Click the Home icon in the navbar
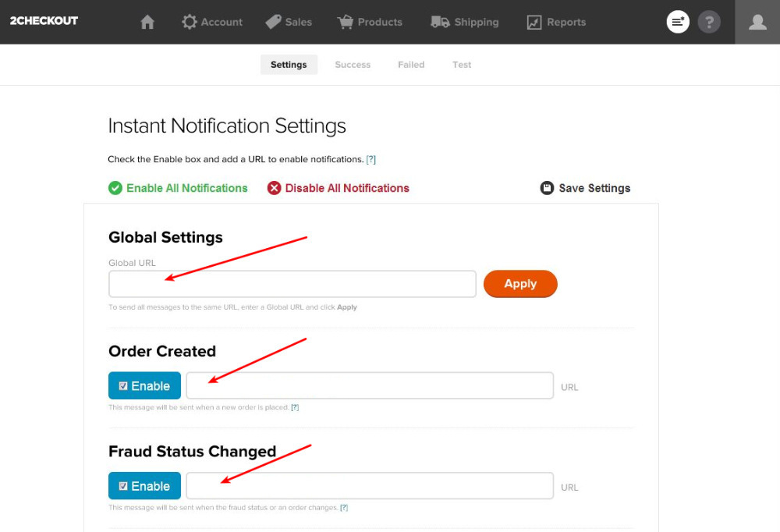The image size is (780, 532). point(147,22)
